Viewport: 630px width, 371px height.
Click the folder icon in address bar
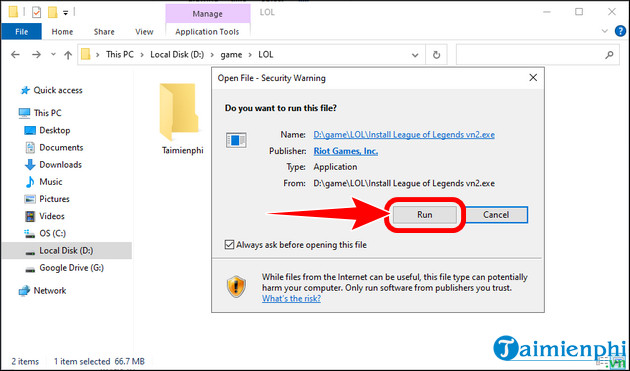coord(86,55)
